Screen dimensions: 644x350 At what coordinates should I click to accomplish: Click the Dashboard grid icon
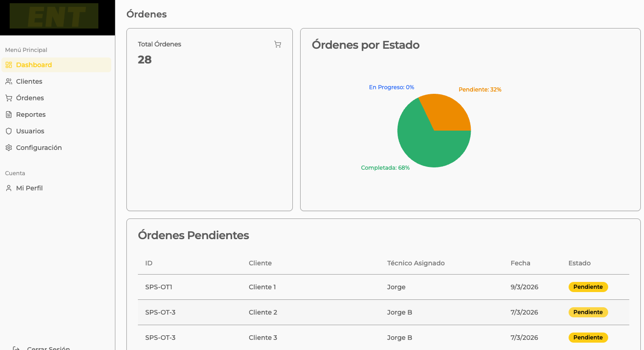pos(8,65)
